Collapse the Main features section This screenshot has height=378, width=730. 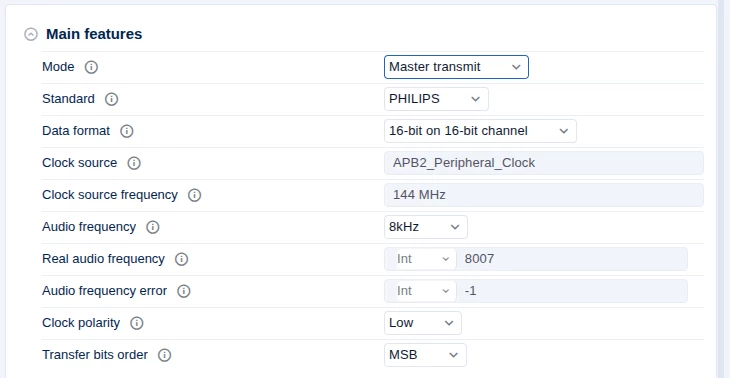pos(31,34)
